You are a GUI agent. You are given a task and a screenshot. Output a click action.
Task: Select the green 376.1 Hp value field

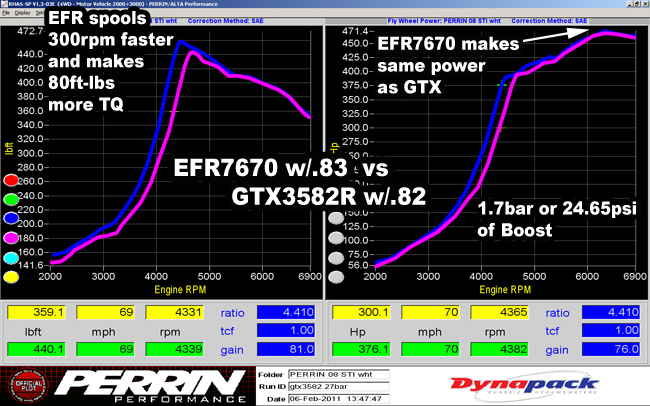tap(361, 349)
